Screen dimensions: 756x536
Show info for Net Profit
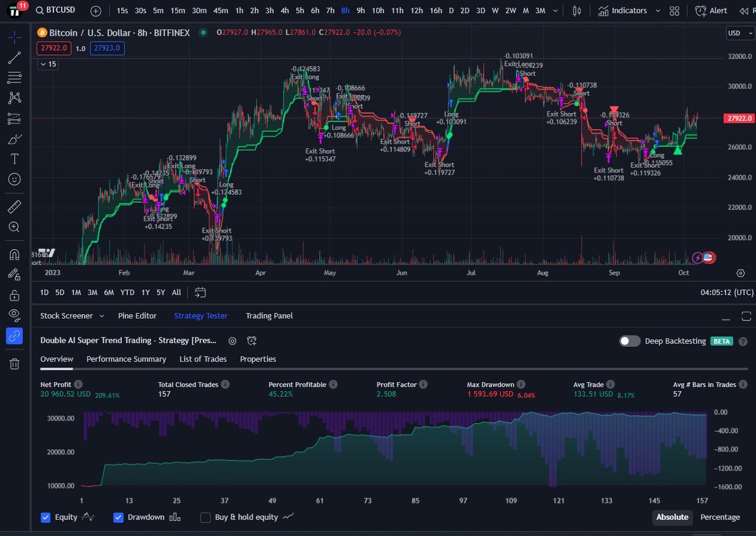click(77, 384)
